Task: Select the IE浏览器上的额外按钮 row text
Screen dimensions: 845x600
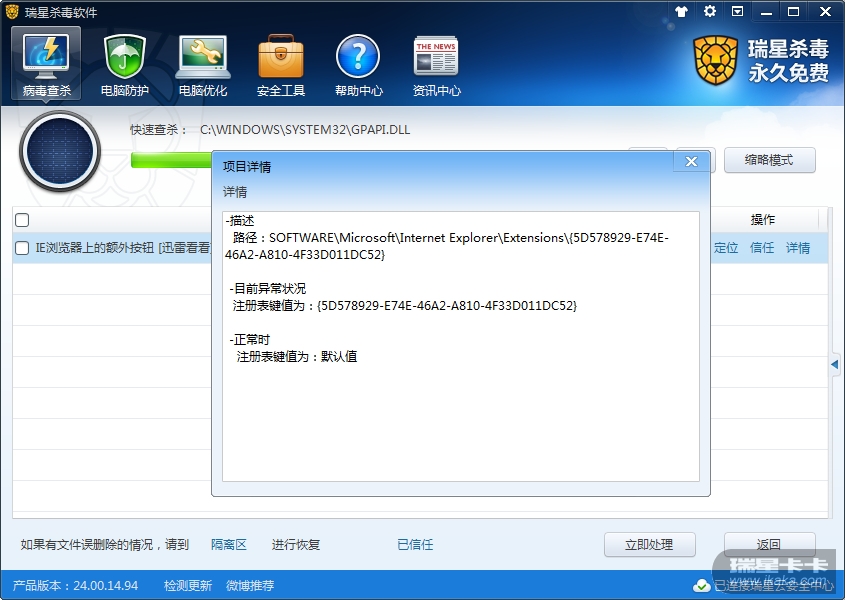Action: tap(123, 248)
